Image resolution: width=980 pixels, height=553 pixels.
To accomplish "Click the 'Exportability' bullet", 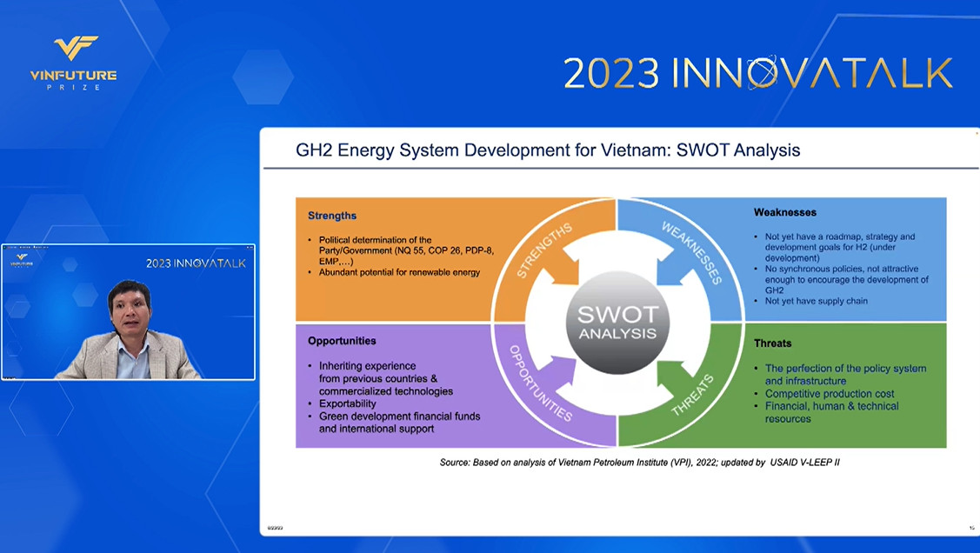I will click(x=342, y=403).
